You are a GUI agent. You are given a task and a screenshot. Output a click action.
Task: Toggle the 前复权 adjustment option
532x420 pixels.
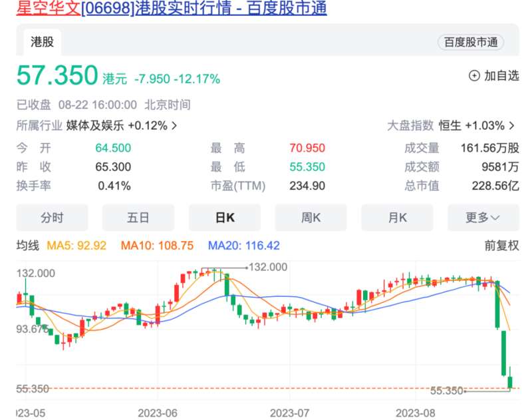(x=501, y=246)
